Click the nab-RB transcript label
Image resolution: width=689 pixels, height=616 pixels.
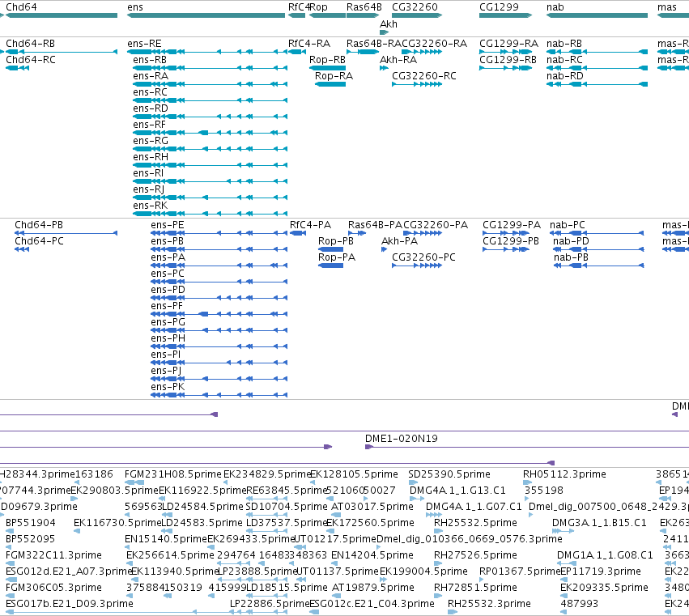click(564, 44)
